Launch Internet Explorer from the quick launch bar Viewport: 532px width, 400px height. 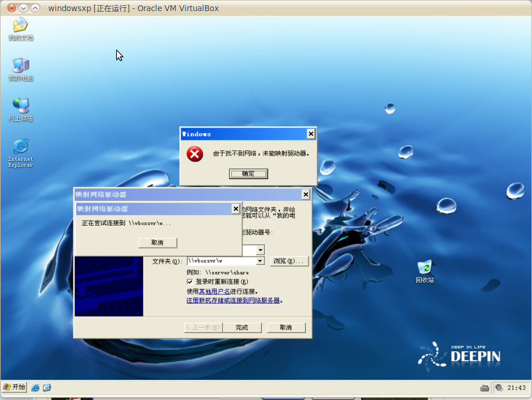click(x=35, y=388)
